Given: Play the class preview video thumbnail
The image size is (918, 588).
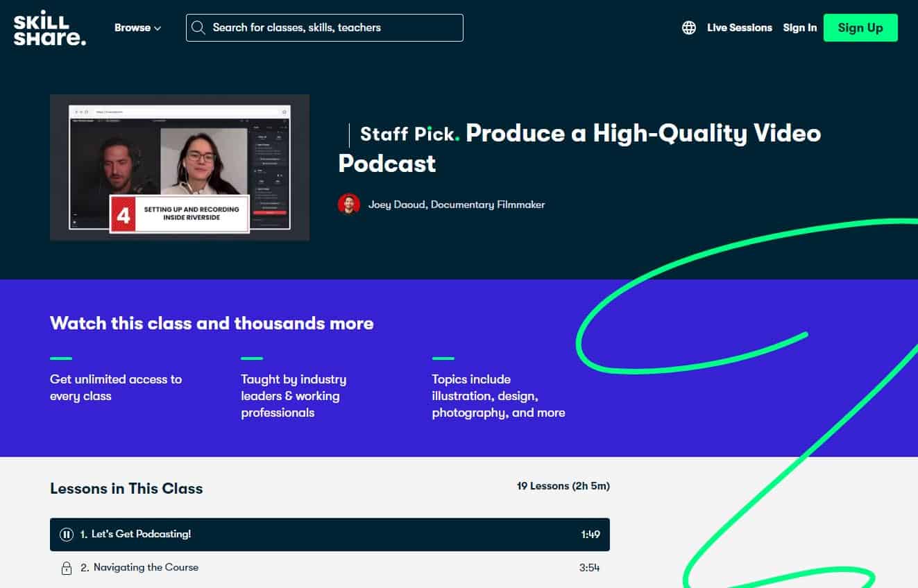Looking at the screenshot, I should click(x=180, y=167).
